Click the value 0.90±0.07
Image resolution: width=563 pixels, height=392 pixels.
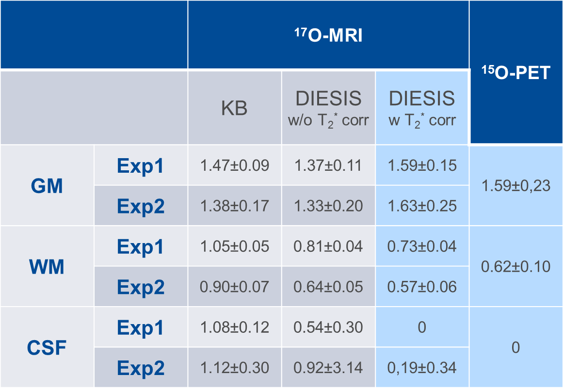(234, 287)
